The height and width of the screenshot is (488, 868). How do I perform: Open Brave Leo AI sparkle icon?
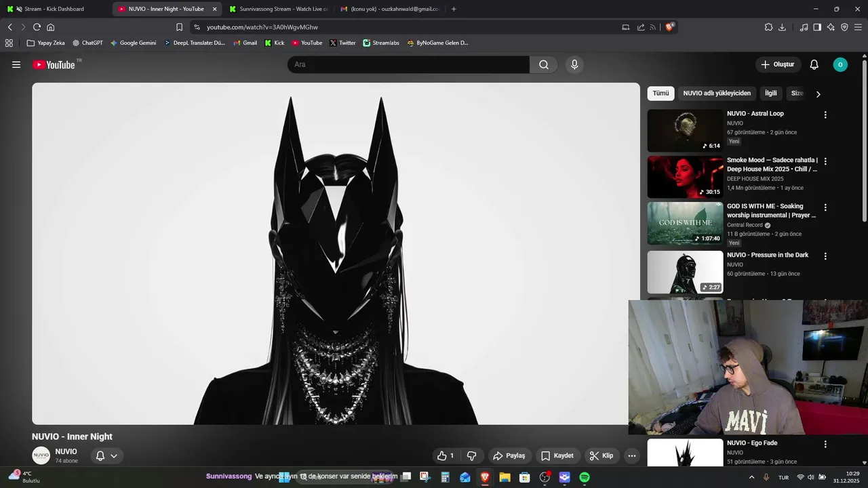coord(831,27)
